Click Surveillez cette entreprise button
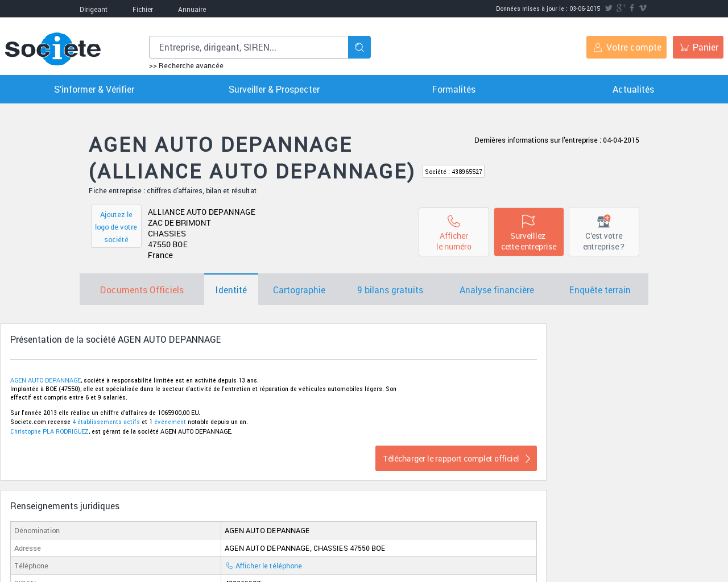Image resolution: width=728 pixels, height=582 pixels. pos(529,232)
